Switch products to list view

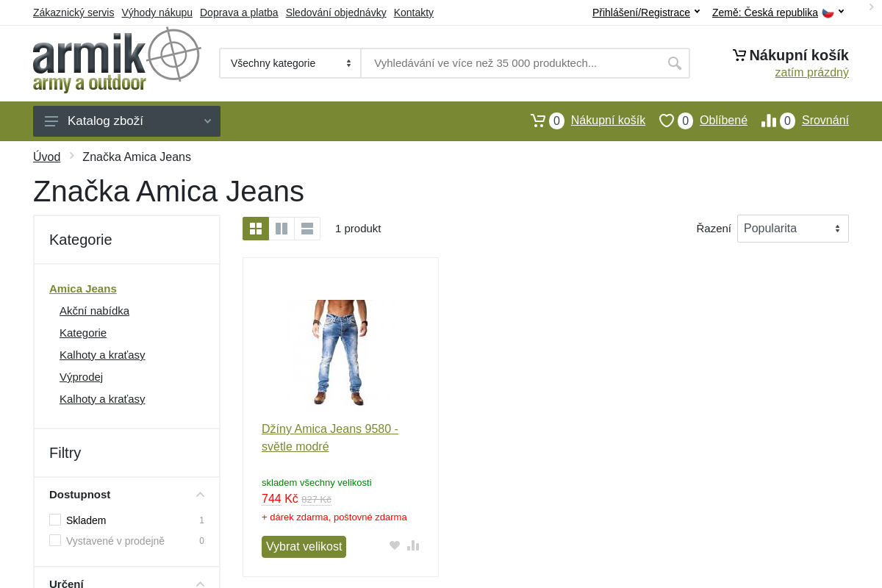point(306,229)
